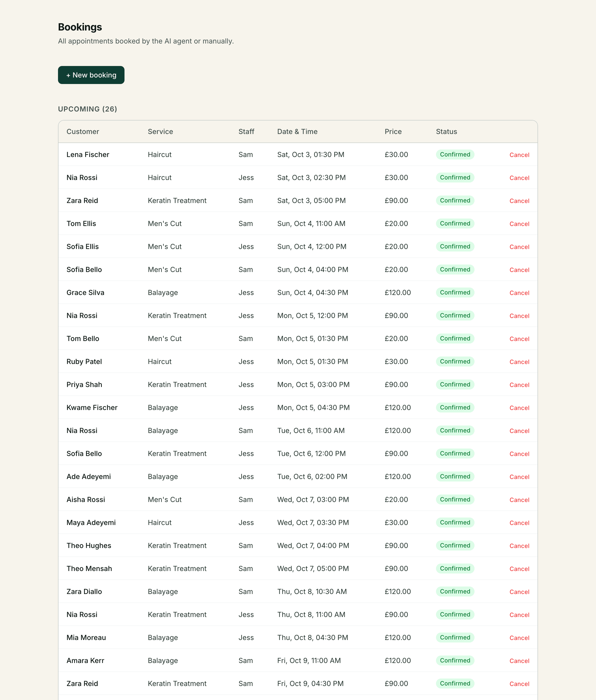
Task: Cancel Nia Rossi's Sat Oct 3 Haircut
Action: click(x=519, y=178)
